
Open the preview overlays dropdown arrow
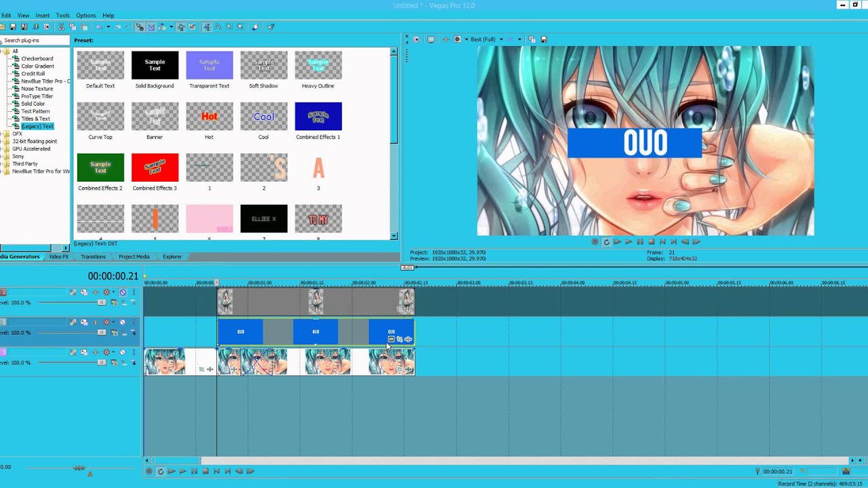[x=519, y=39]
